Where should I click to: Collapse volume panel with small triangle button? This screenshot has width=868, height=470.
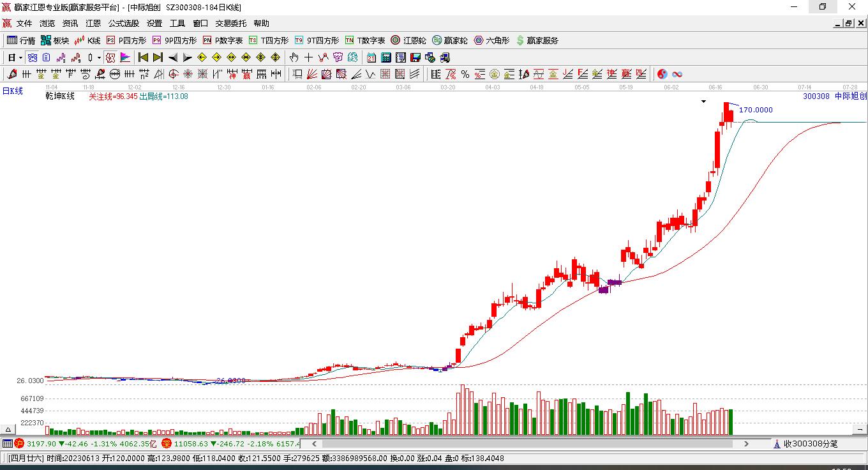[8, 429]
